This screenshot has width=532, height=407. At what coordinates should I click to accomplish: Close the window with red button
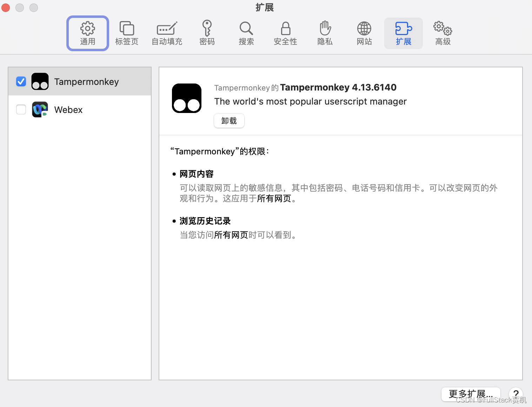coord(6,7)
